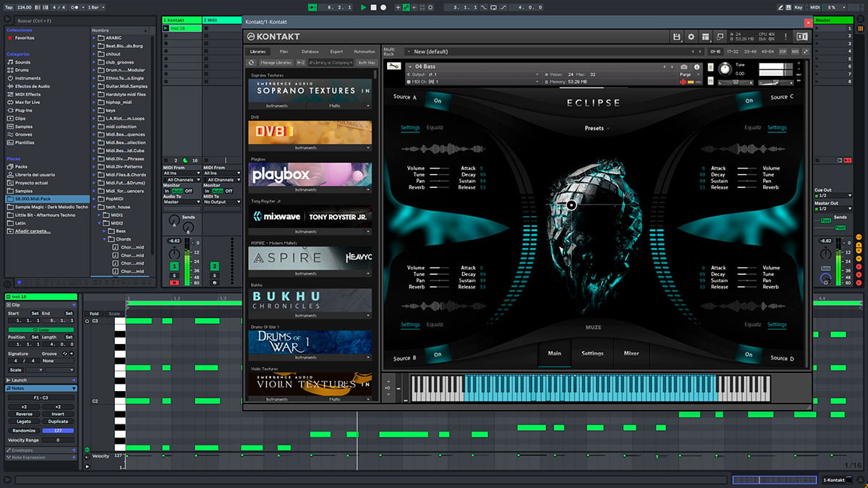868x488 pixels.
Task: Expand the ARABIC folder
Action: [x=94, y=38]
